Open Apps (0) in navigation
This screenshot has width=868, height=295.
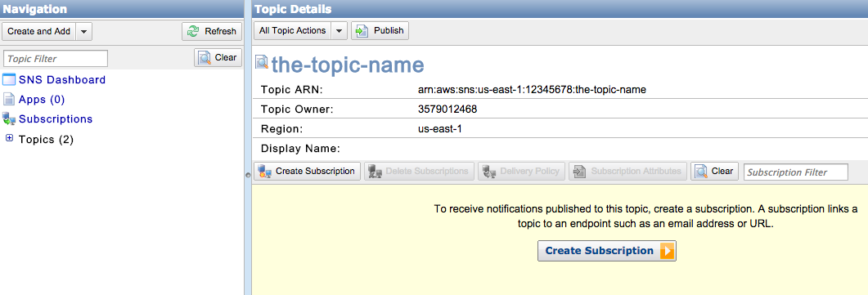click(42, 100)
